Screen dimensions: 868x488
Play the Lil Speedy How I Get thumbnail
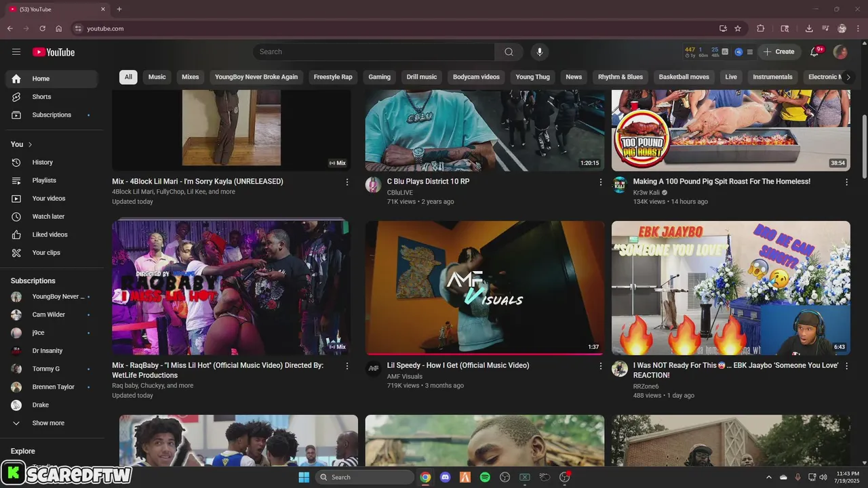[x=485, y=287]
